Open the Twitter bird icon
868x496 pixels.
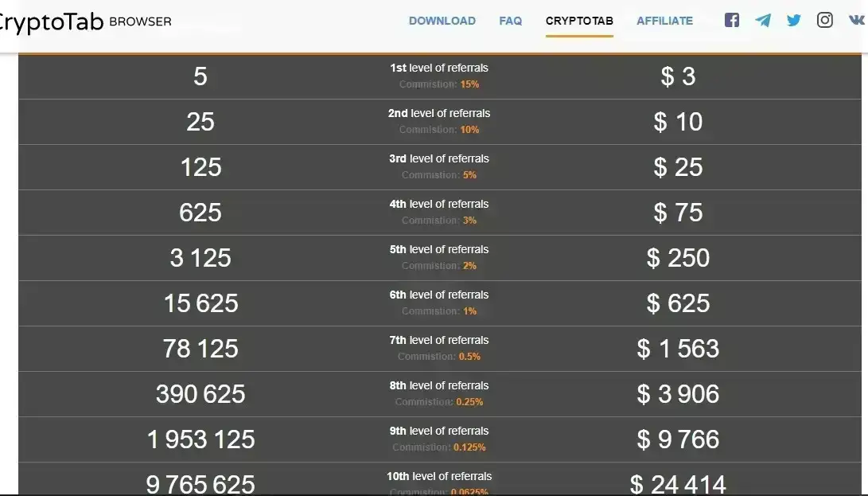click(x=794, y=21)
